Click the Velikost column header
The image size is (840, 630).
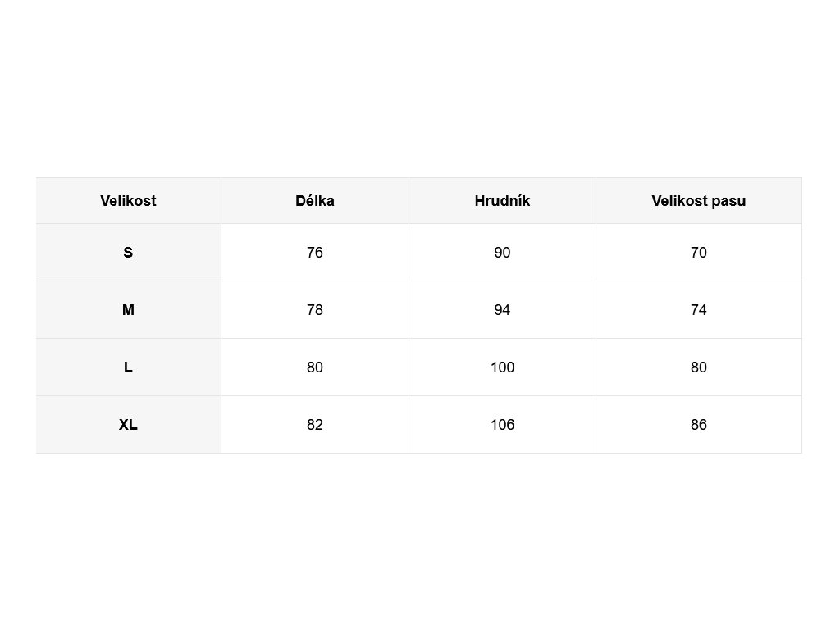(128, 201)
